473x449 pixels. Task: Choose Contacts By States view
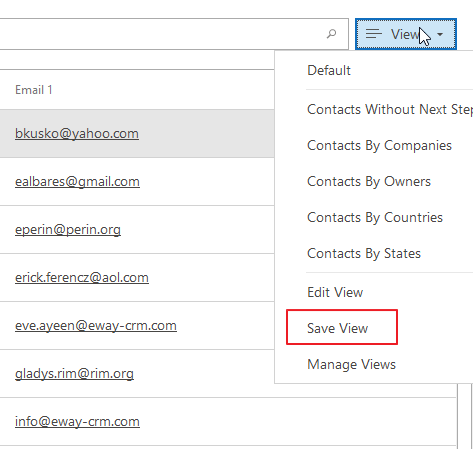pos(364,254)
